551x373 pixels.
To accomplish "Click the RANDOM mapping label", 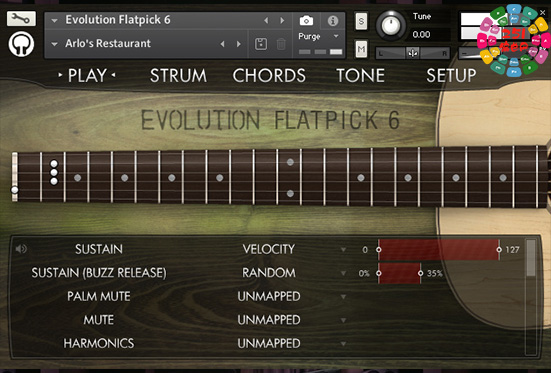I will [269, 273].
